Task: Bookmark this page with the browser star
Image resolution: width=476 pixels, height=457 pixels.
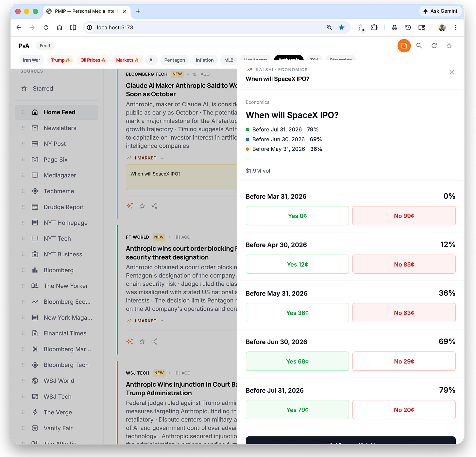Action: pos(342,27)
